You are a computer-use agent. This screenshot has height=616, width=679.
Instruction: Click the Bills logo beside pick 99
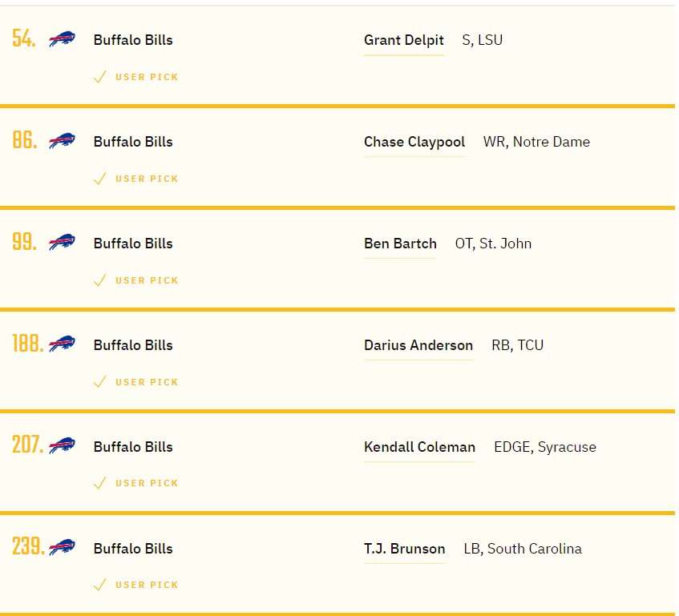click(62, 242)
